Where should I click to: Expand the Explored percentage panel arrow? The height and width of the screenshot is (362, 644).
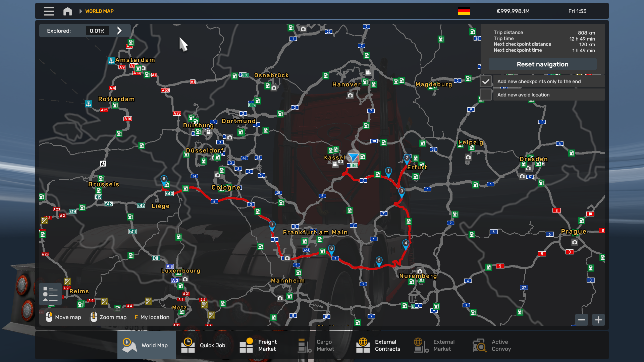coord(119,31)
